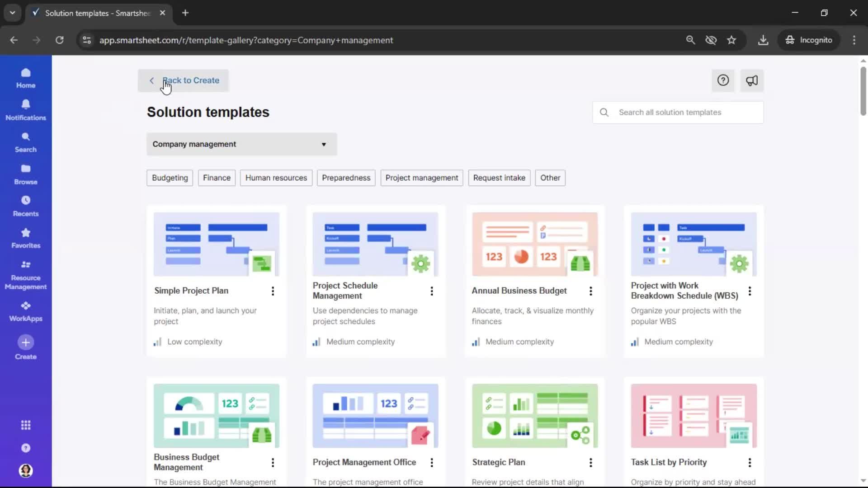Click the Create plus icon
This screenshot has height=488, width=868.
(26, 343)
